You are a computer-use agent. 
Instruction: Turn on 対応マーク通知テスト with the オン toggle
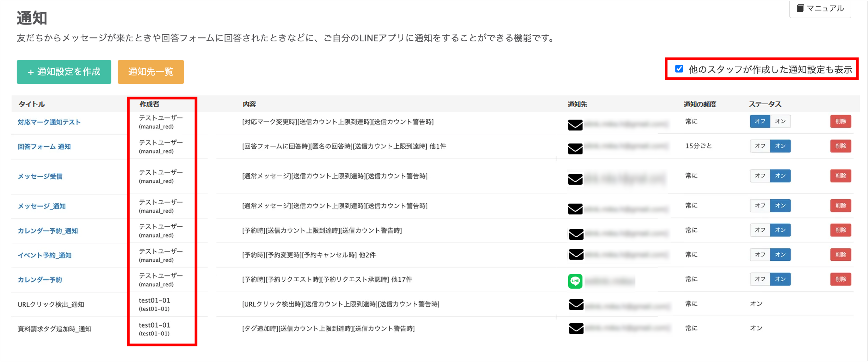point(781,121)
